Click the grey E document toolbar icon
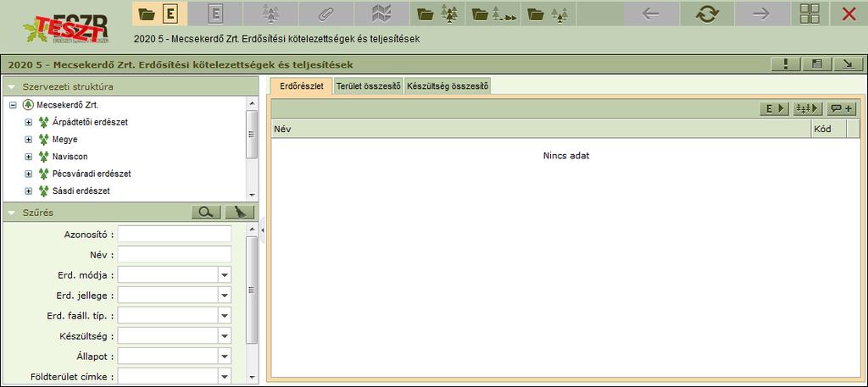Viewport: 868px width, 387px height. (215, 14)
